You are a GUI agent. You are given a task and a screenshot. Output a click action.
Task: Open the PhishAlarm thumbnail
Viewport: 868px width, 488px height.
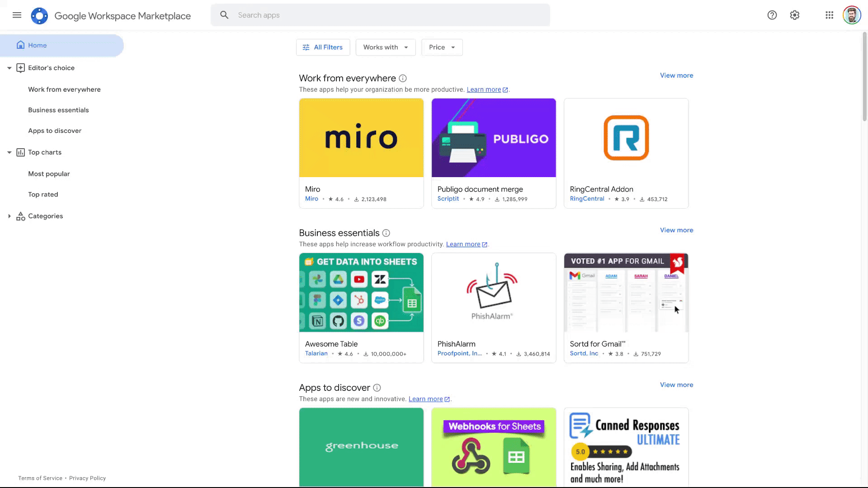click(x=494, y=293)
